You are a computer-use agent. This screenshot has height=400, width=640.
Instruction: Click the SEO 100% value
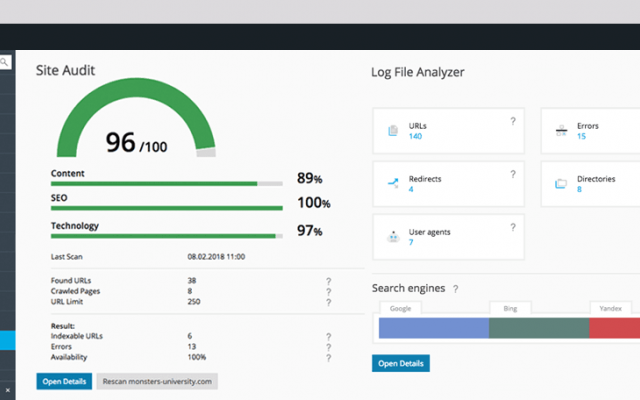[313, 203]
